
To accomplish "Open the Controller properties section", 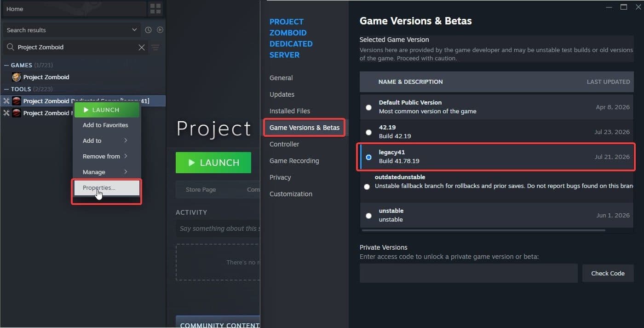I will tap(284, 144).
